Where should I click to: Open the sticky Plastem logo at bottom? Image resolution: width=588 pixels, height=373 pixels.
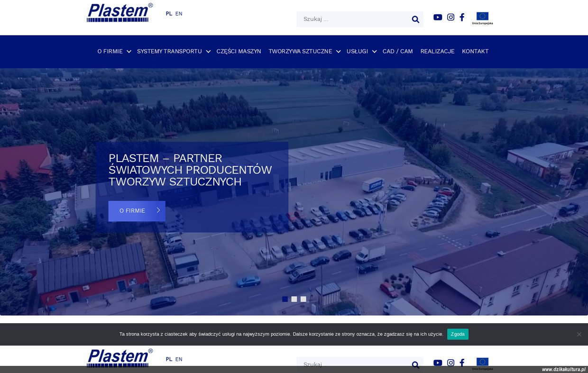point(119,358)
